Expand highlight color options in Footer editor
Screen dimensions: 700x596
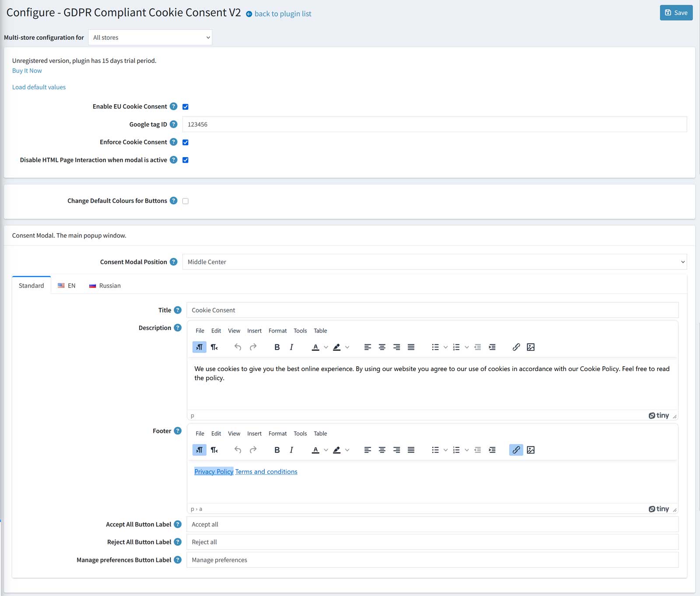[347, 450]
